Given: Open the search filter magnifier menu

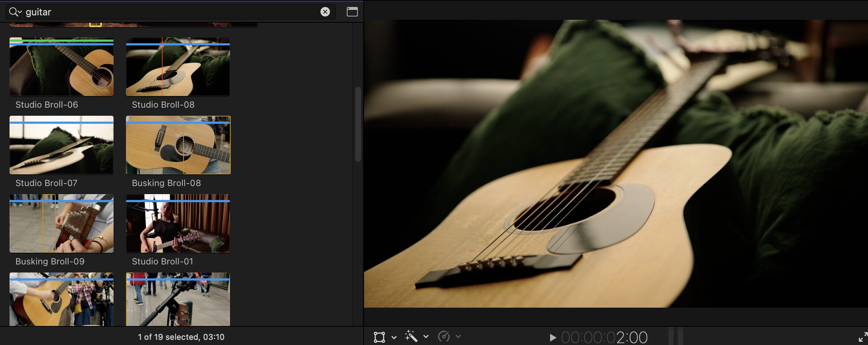Looking at the screenshot, I should pos(15,12).
